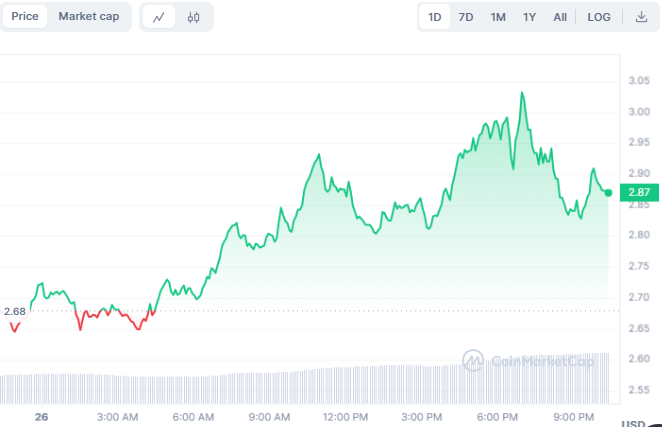Screen dimensions: 662x427
Task: Switch to candlestick chart view
Action: click(194, 17)
